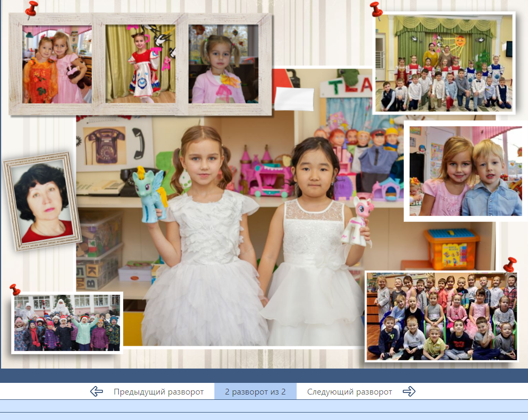Viewport: 528px width, 420px height.
Task: Open the winter outdoor group photo with Santa
Action: (x=67, y=323)
